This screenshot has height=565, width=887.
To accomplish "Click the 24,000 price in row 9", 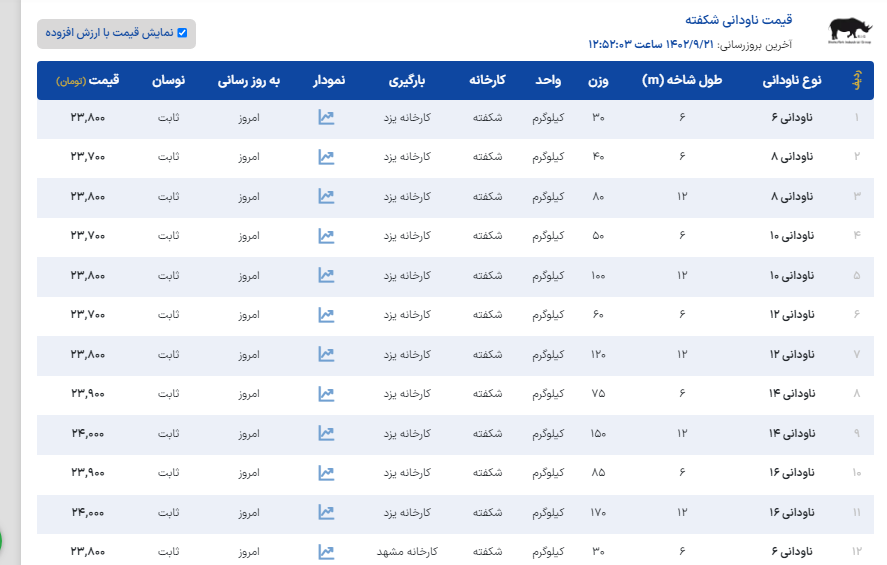I will pyautogui.click(x=88, y=433).
